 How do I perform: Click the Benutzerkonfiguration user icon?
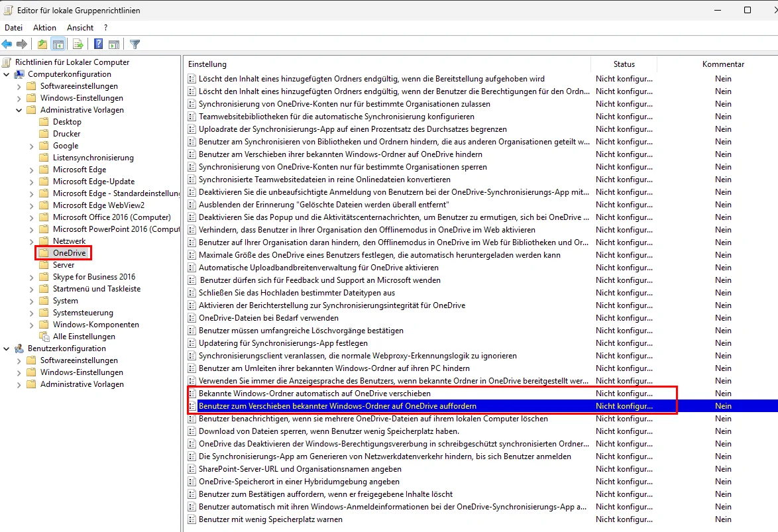[x=19, y=348]
